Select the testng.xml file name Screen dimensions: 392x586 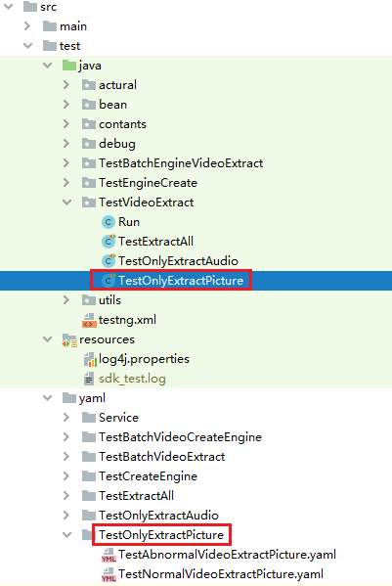click(127, 320)
